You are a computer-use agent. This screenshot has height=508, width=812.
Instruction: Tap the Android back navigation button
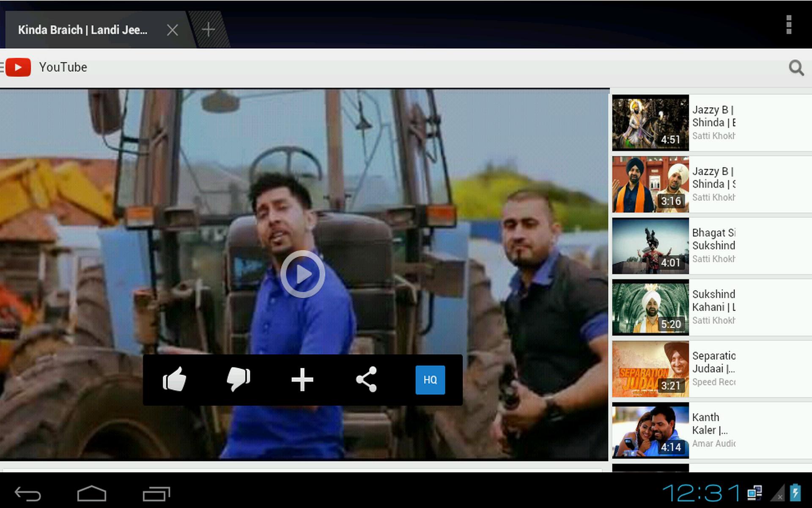27,494
